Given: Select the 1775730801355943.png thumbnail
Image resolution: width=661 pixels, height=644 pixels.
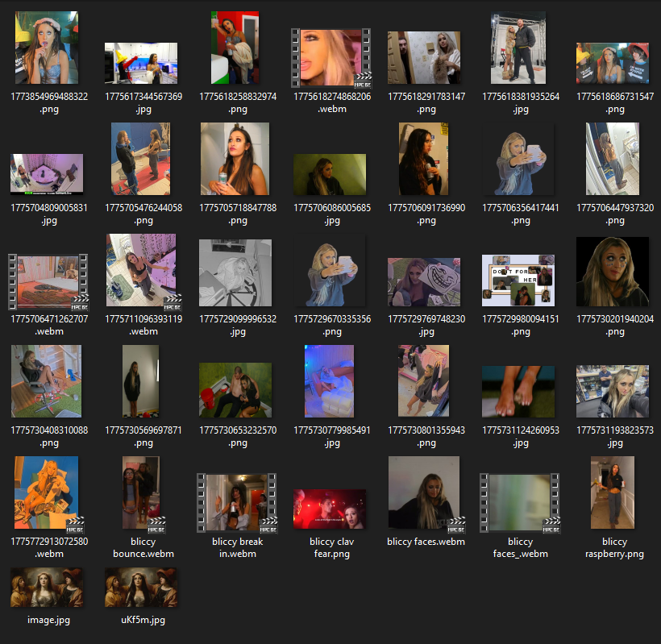Looking at the screenshot, I should [424, 381].
